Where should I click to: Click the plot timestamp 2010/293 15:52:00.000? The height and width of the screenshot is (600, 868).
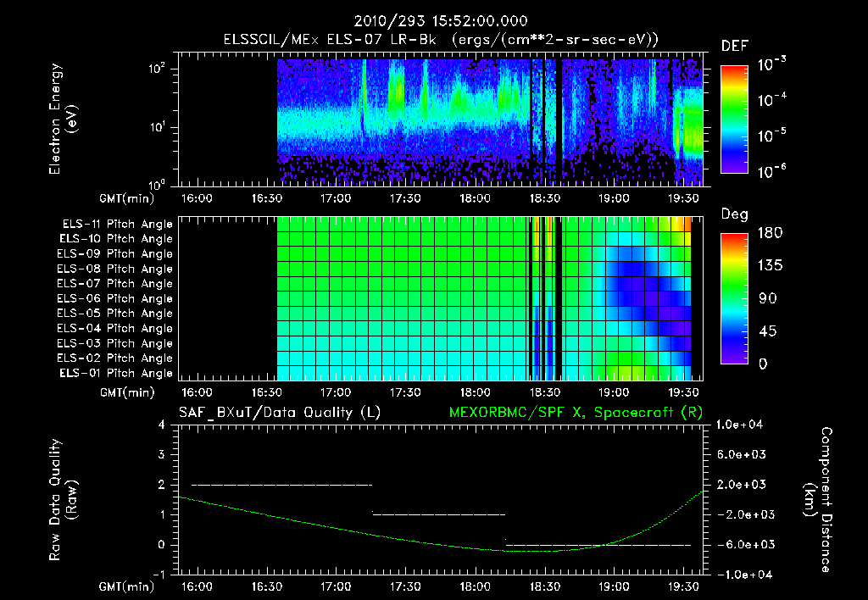[x=441, y=21]
